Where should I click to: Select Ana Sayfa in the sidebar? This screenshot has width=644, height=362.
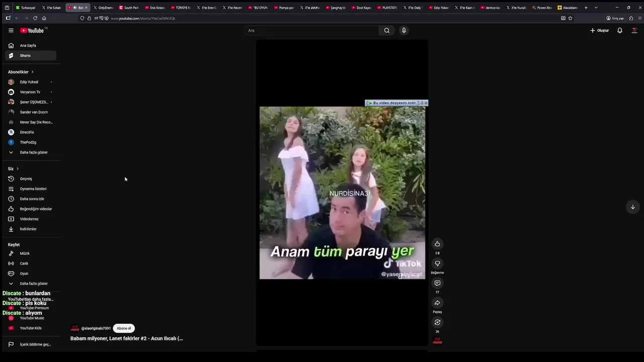(x=30, y=45)
